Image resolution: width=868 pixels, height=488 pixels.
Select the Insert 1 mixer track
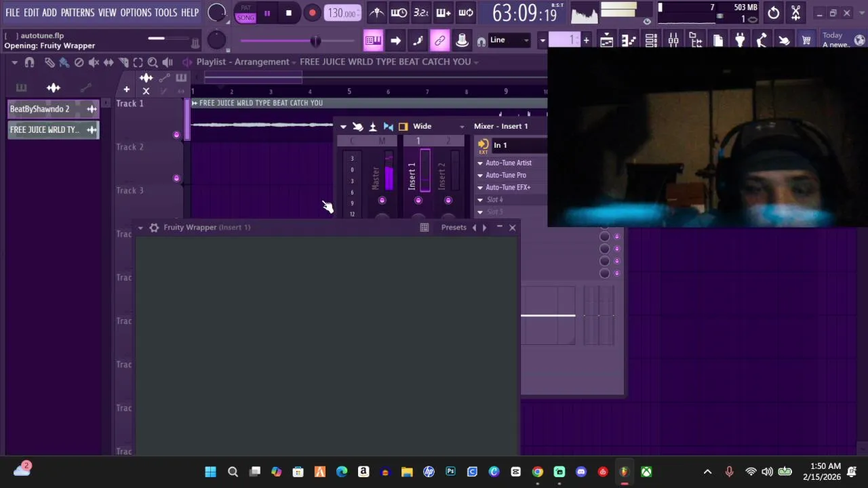[418, 176]
